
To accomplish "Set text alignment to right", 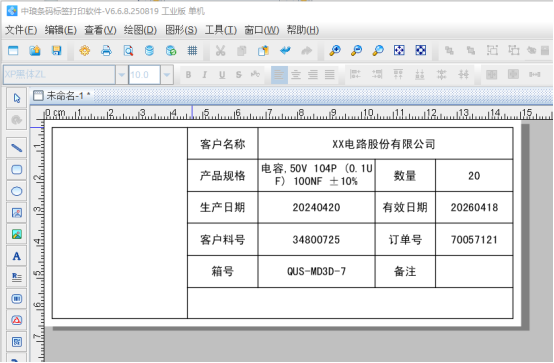I will [313, 75].
